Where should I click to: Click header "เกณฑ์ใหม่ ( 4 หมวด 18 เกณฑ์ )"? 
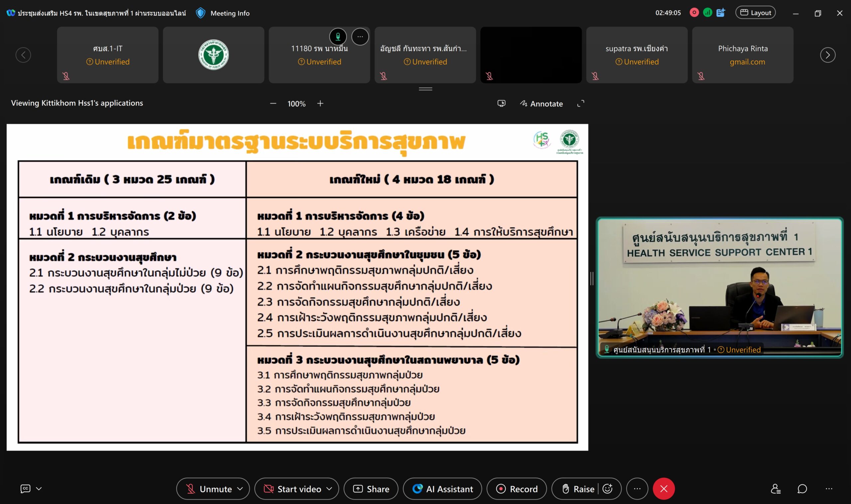412,179
